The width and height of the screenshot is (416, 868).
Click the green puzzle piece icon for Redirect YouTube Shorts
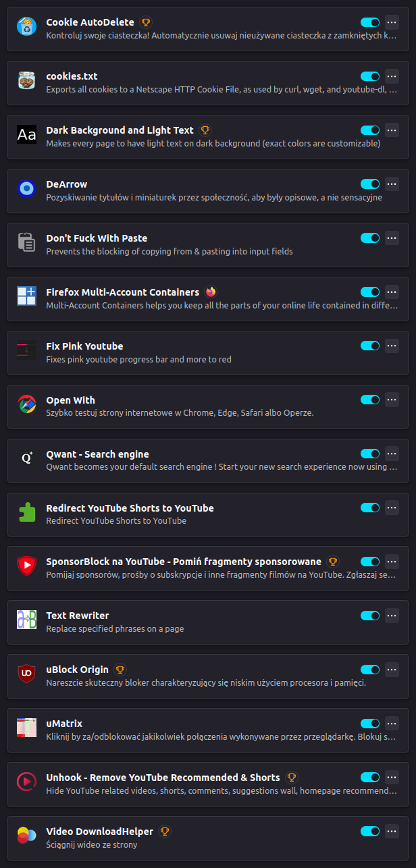point(26,512)
